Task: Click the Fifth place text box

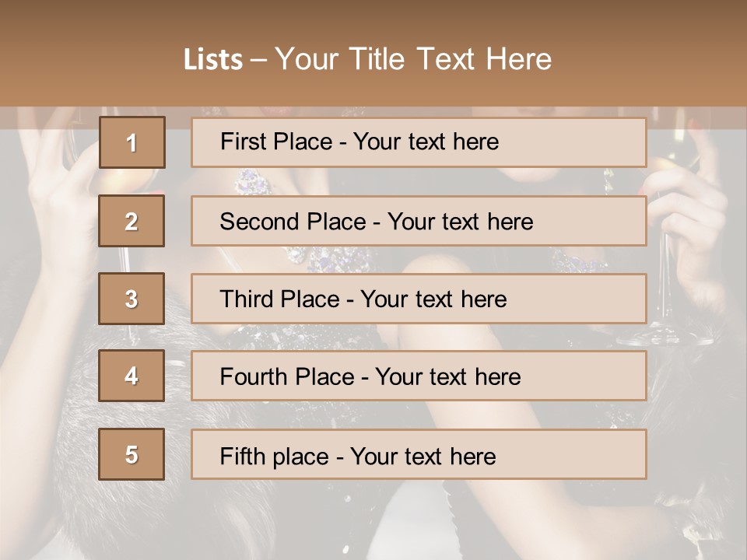Action: click(419, 455)
